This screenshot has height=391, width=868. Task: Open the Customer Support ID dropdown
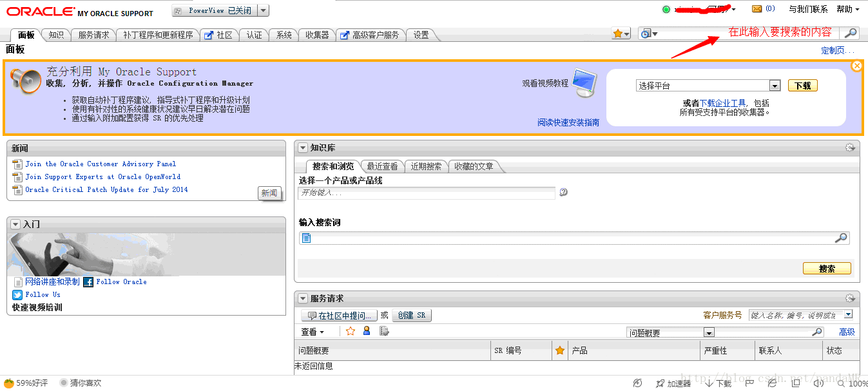pos(848,314)
